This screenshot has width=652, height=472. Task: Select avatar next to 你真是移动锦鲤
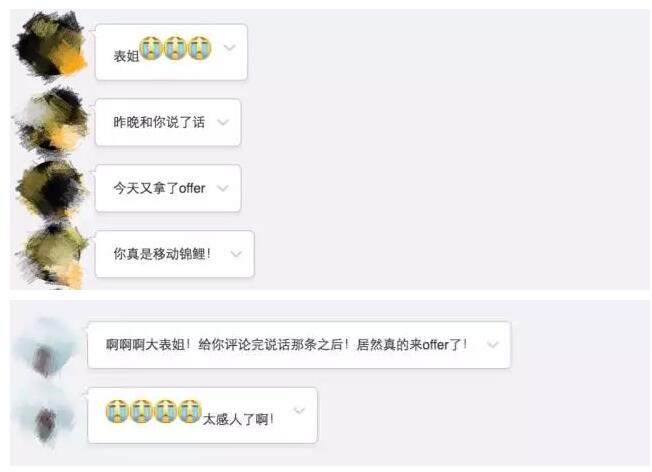53,254
